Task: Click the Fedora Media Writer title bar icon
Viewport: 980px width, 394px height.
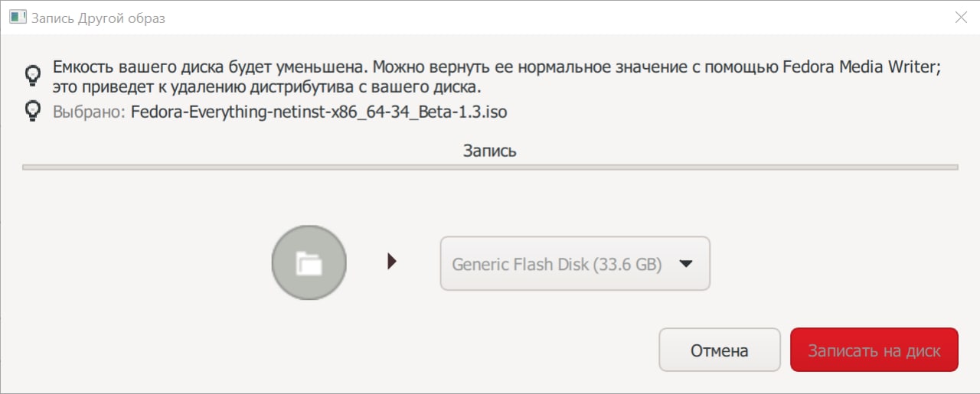Action: click(17, 18)
